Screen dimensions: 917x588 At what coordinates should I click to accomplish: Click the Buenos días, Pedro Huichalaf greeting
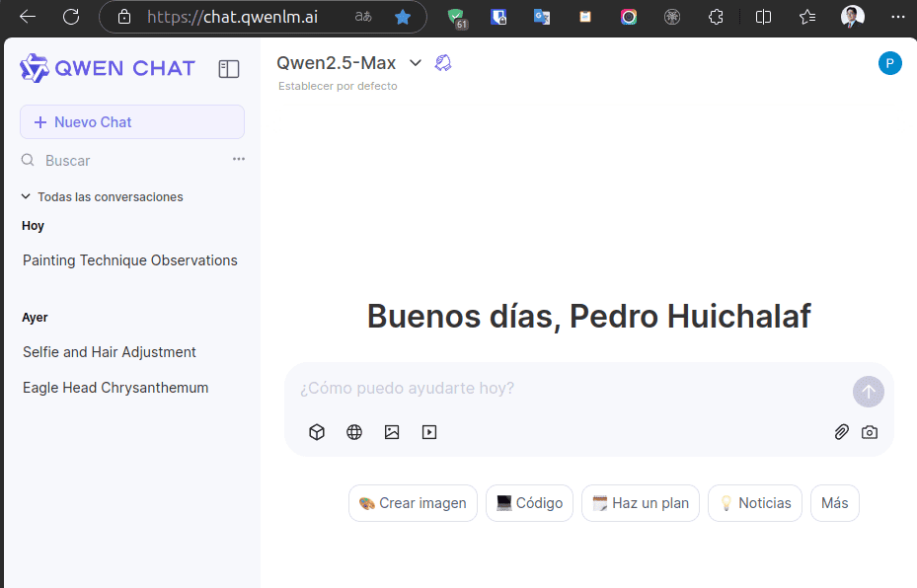[x=589, y=317]
